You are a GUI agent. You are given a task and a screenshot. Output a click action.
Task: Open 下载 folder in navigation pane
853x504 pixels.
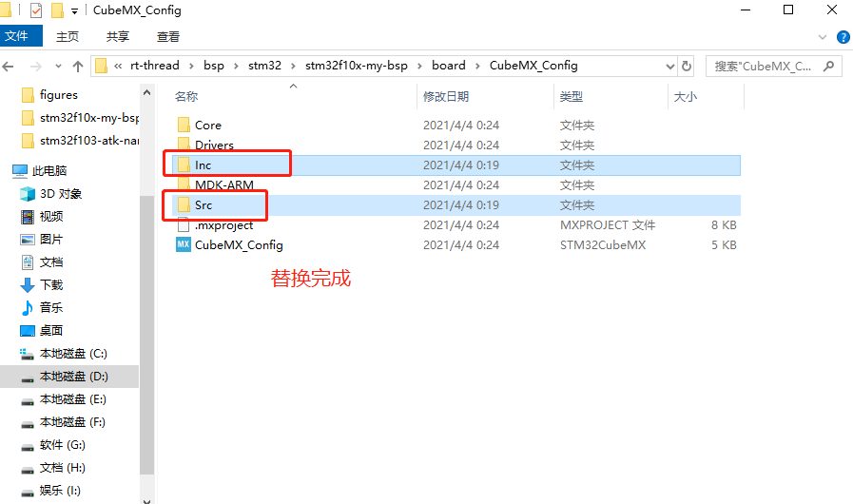tap(51, 284)
